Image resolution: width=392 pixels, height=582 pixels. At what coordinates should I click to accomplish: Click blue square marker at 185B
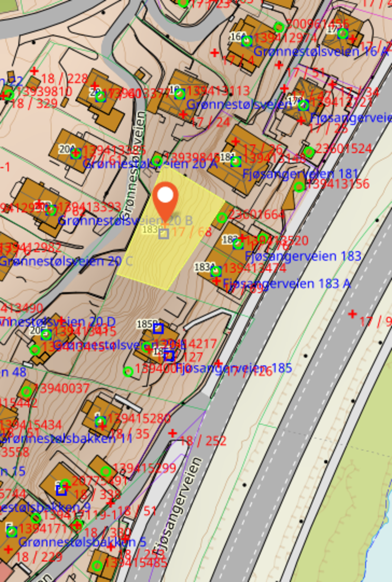[158, 329]
